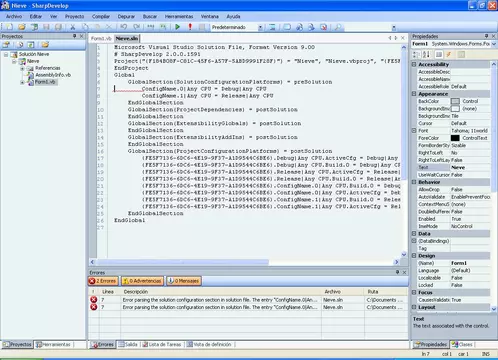Screen dimensions: 498x360
Task: Click the New File toolbar icon
Action: (9, 27)
